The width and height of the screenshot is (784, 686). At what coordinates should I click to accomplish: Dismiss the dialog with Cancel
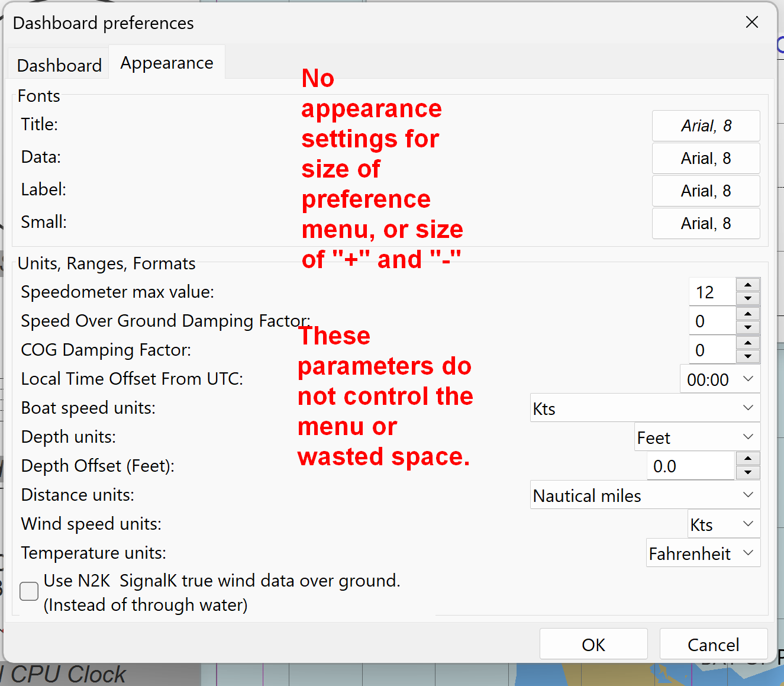click(x=713, y=644)
